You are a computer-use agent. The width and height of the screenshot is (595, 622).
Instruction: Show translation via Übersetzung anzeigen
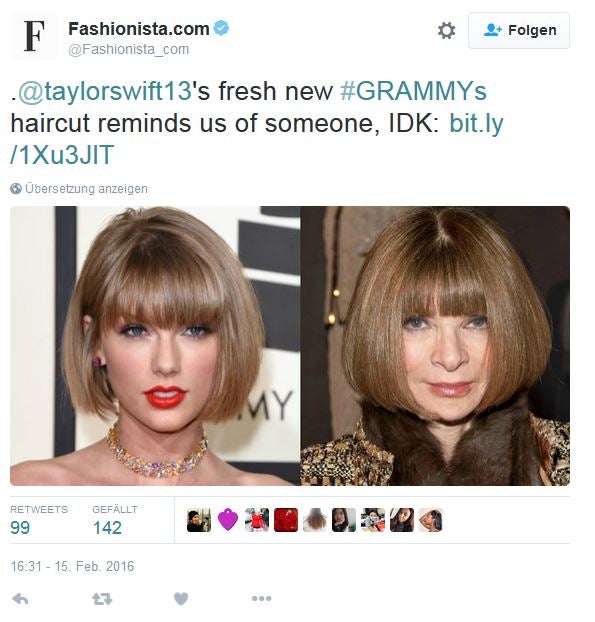[x=86, y=189]
